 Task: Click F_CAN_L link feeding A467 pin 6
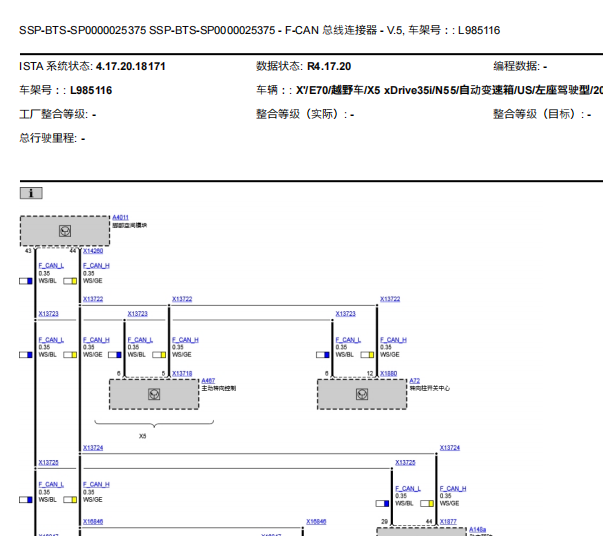click(140, 340)
